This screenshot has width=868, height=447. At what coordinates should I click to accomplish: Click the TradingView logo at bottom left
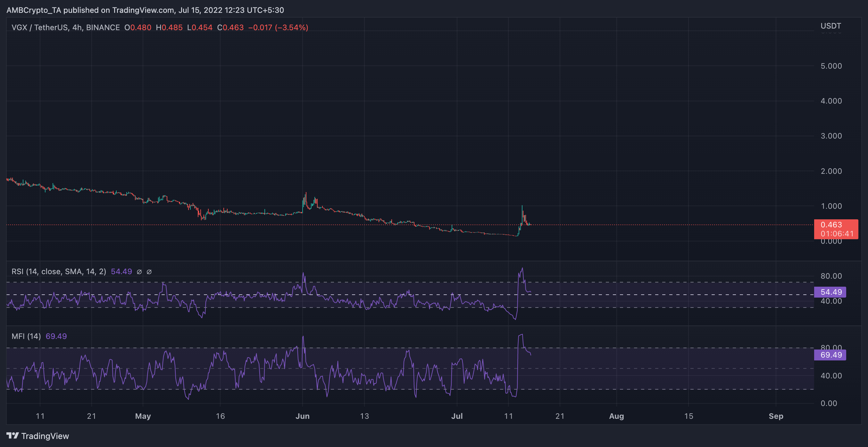[38, 436]
